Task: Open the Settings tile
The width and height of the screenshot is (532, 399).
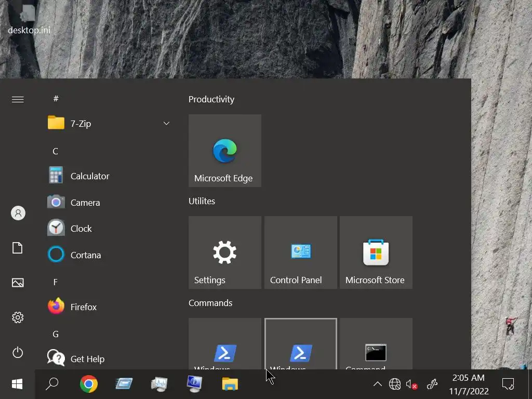Action: point(224,252)
